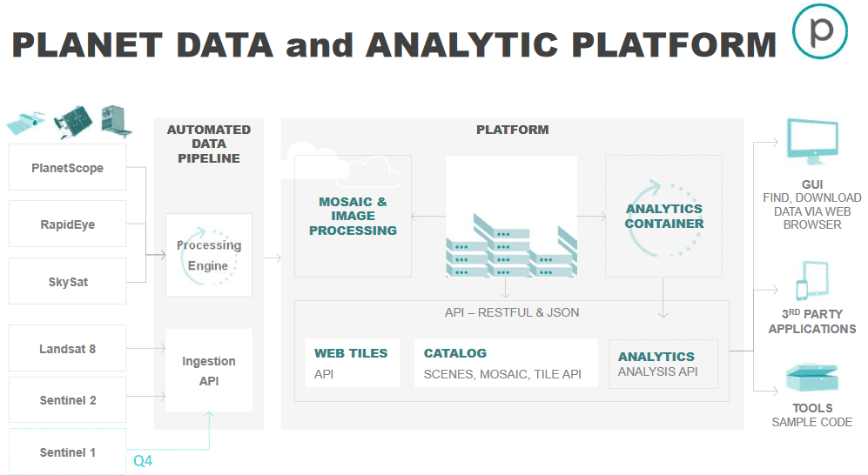Open the Processing Engine block

click(209, 255)
